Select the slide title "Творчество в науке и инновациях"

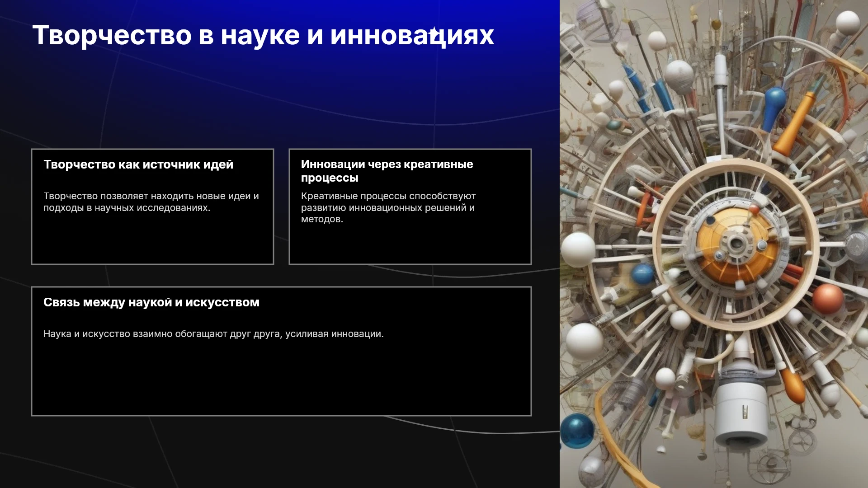click(263, 35)
